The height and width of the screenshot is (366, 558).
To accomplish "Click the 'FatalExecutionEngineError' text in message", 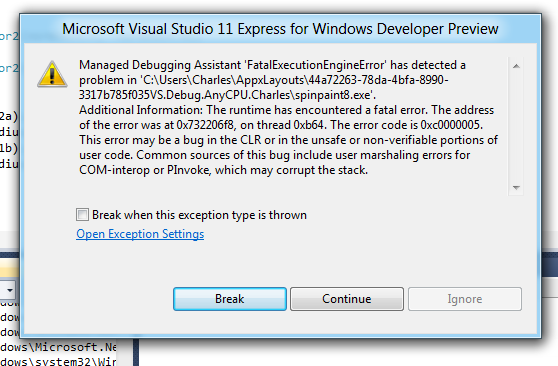I will click(315, 65).
